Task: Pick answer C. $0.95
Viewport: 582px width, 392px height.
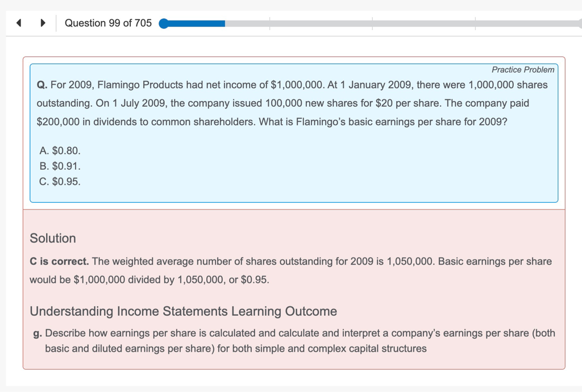Action: click(60, 182)
